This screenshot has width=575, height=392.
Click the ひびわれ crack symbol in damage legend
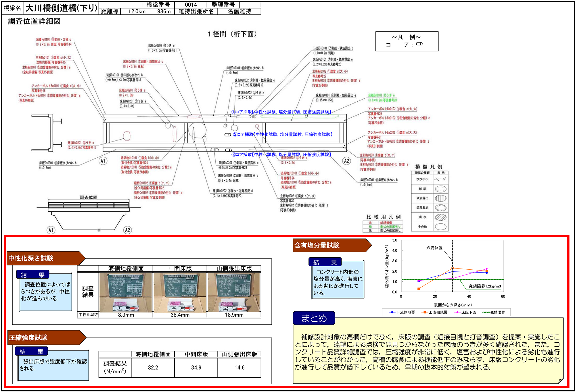tap(440, 179)
